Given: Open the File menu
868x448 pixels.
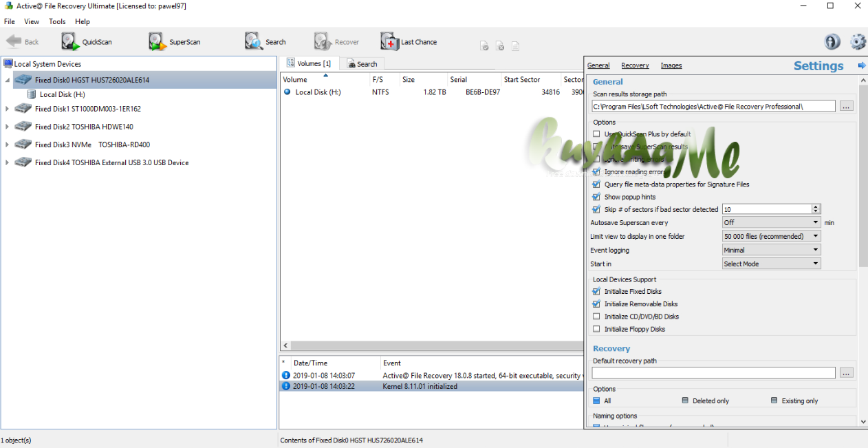Looking at the screenshot, I should (9, 21).
